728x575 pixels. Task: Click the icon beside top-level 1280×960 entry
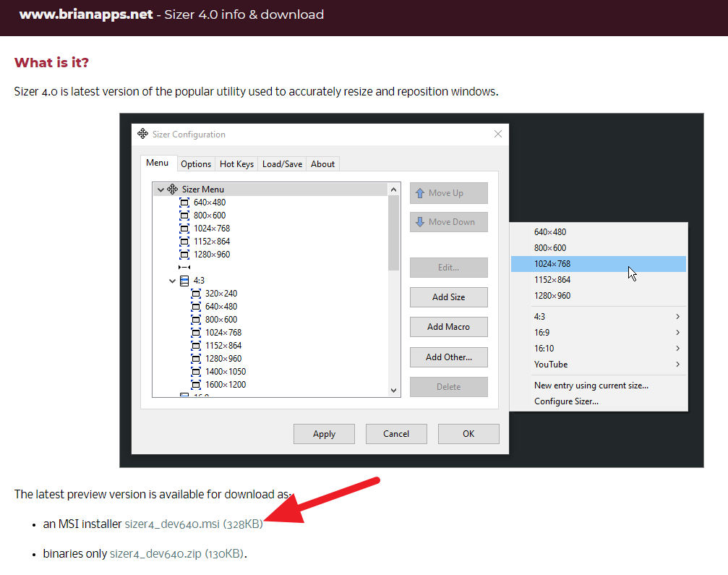pyautogui.click(x=184, y=255)
